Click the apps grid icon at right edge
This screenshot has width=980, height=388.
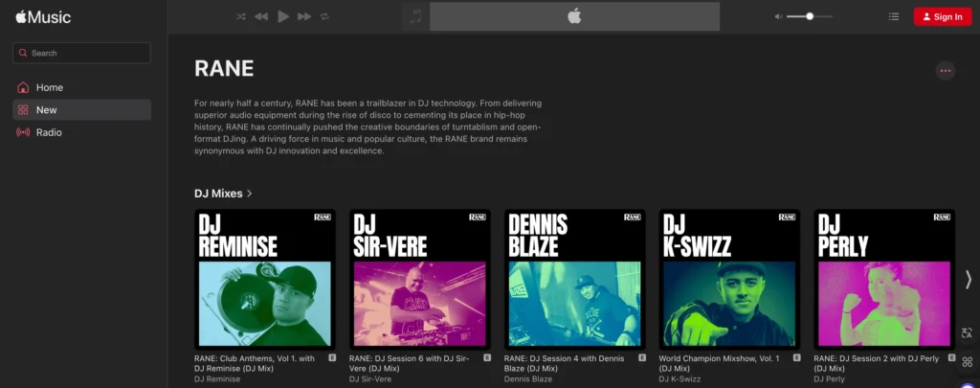(967, 362)
